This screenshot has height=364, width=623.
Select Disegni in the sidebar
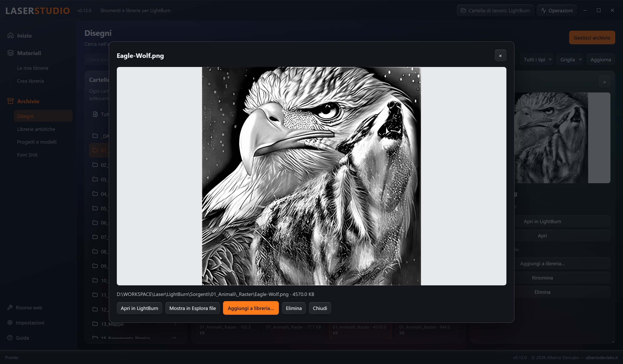point(43,116)
